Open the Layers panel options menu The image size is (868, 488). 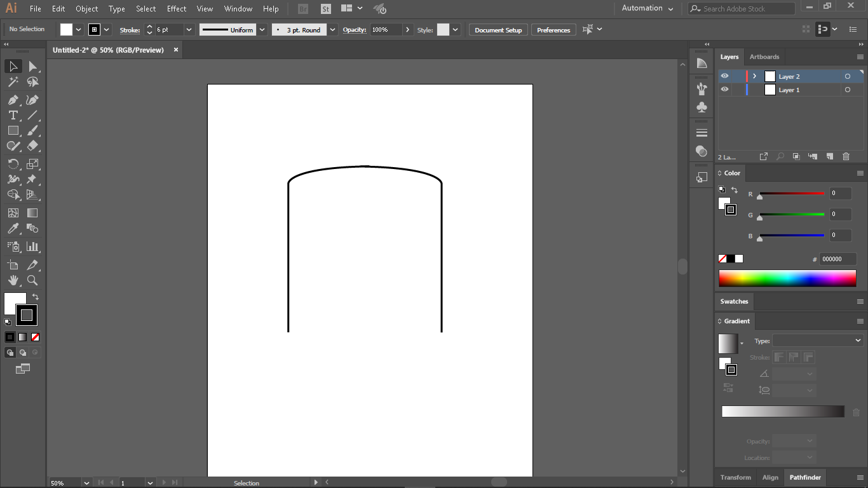(x=860, y=57)
